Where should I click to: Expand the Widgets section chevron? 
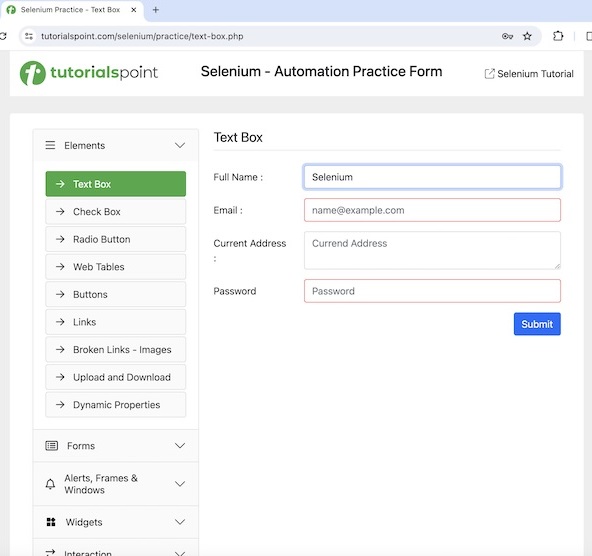click(x=180, y=522)
